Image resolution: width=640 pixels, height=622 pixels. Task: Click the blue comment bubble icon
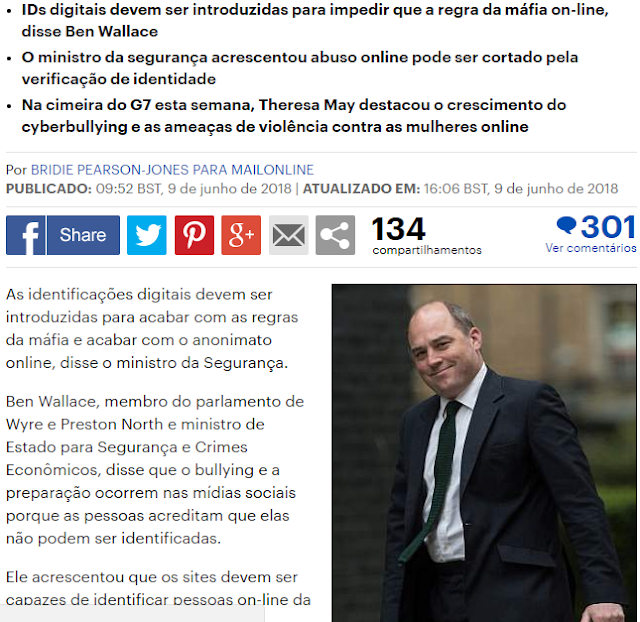pyautogui.click(x=566, y=225)
